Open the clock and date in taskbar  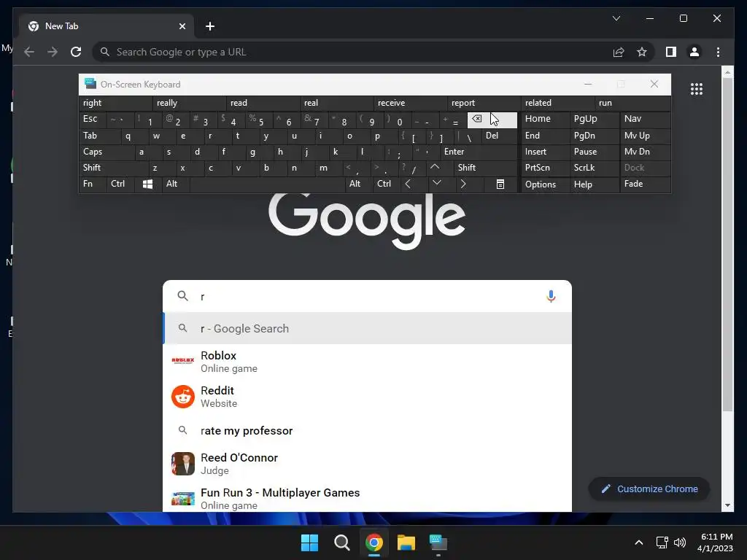pyautogui.click(x=716, y=542)
